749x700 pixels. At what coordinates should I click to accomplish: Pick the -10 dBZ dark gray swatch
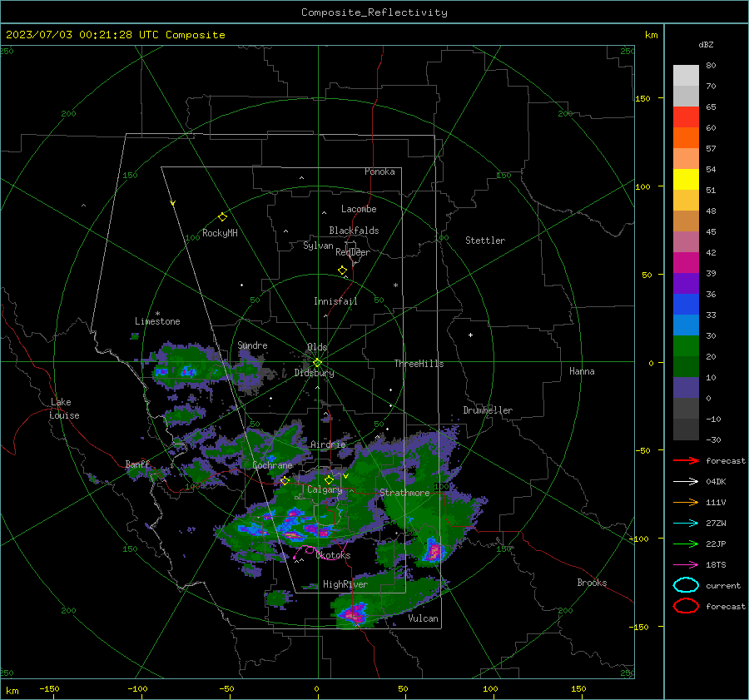point(686,429)
